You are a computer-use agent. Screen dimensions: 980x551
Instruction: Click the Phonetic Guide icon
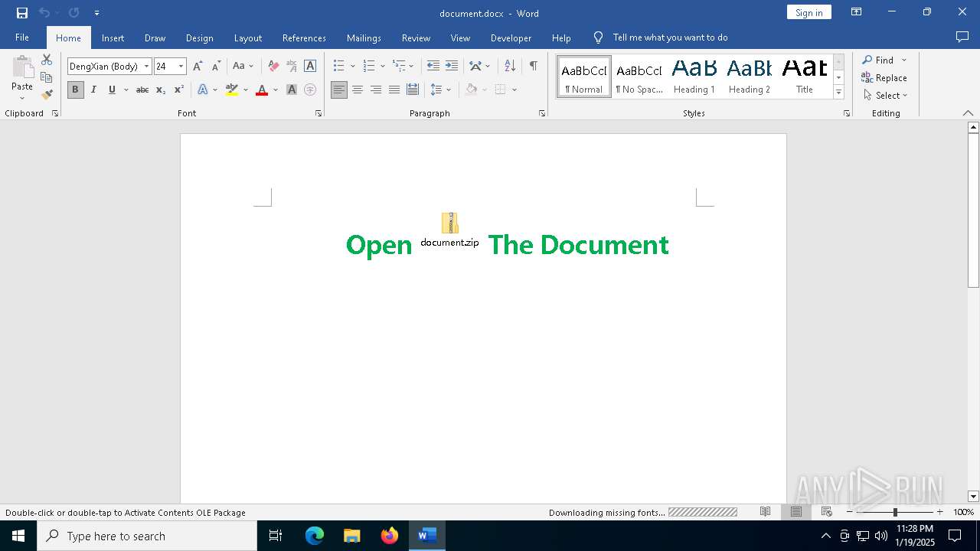click(292, 66)
